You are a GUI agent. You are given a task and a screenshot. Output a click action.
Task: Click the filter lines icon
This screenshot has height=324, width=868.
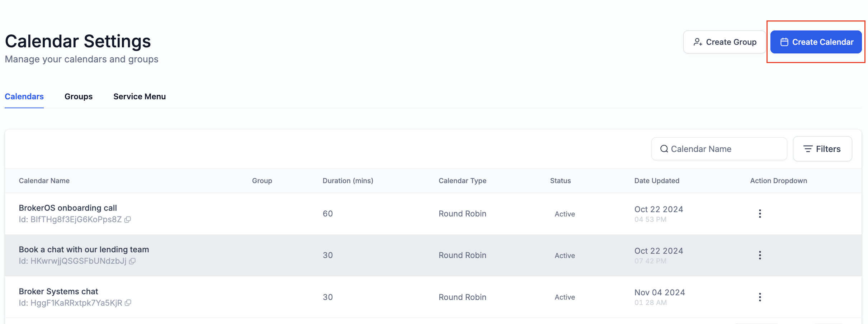(808, 149)
